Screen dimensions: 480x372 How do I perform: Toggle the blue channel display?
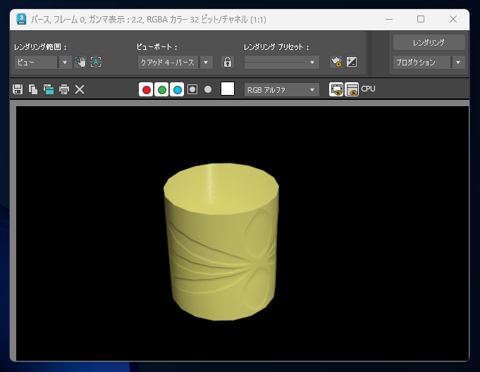point(177,90)
